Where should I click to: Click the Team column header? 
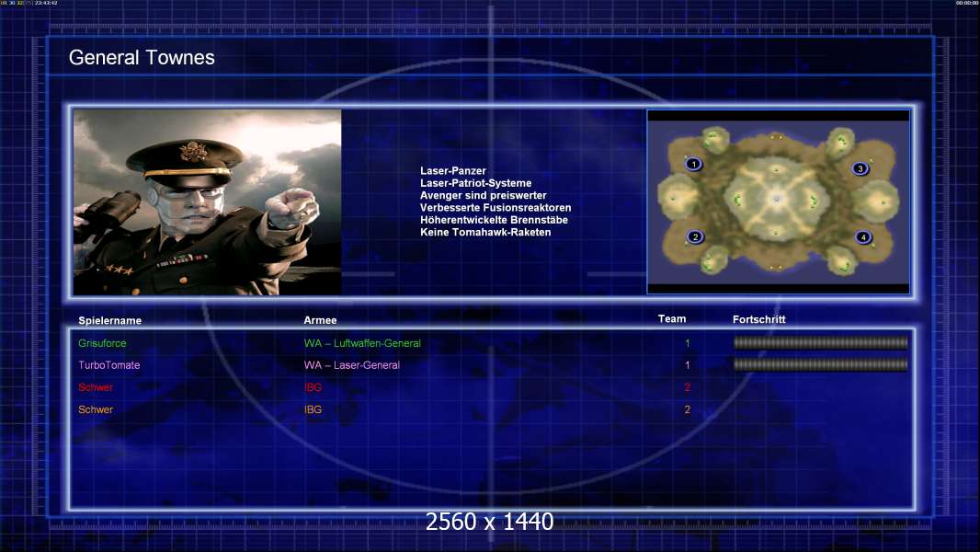[672, 319]
